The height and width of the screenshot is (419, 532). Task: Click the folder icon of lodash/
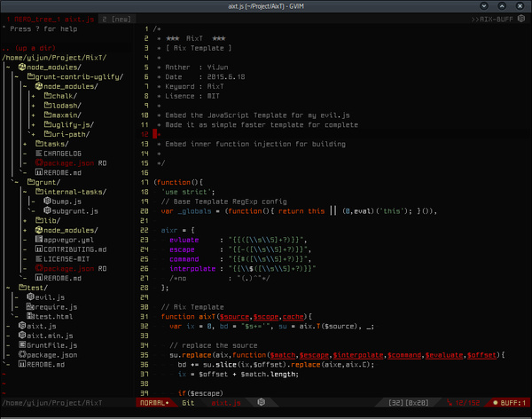coord(48,106)
